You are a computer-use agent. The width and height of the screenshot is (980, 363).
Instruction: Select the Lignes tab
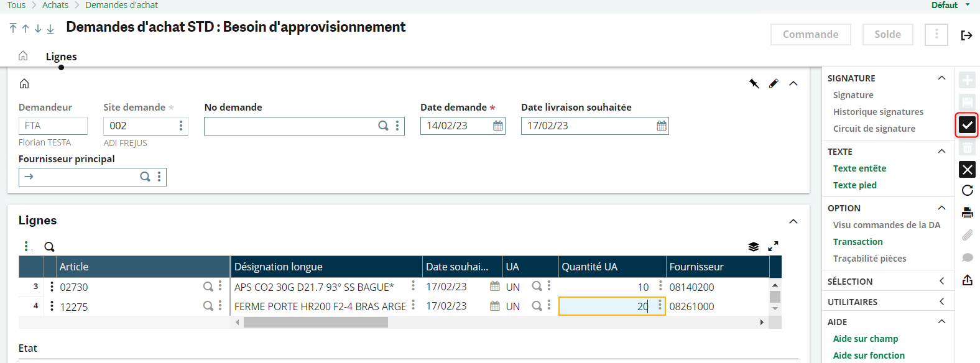tap(61, 57)
